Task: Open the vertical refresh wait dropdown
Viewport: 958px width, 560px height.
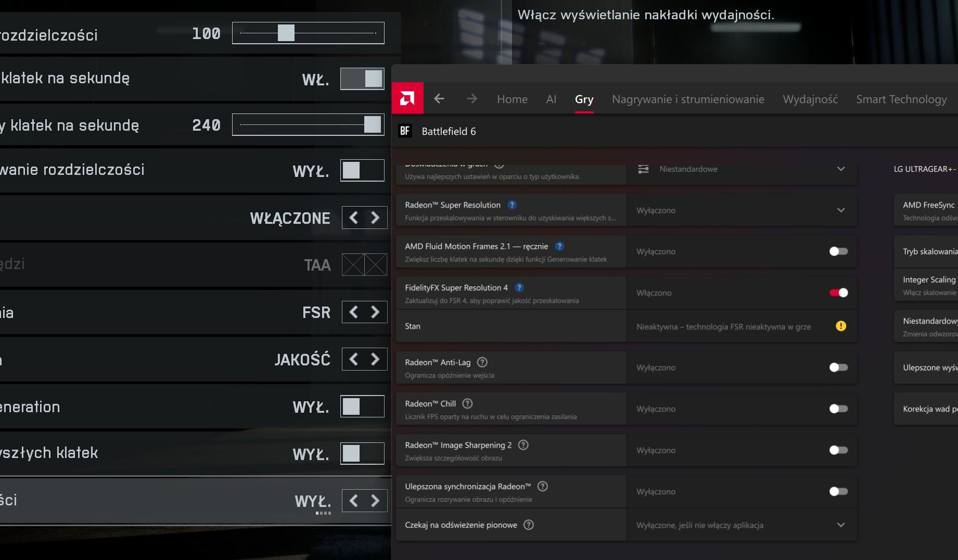Action: tap(841, 525)
